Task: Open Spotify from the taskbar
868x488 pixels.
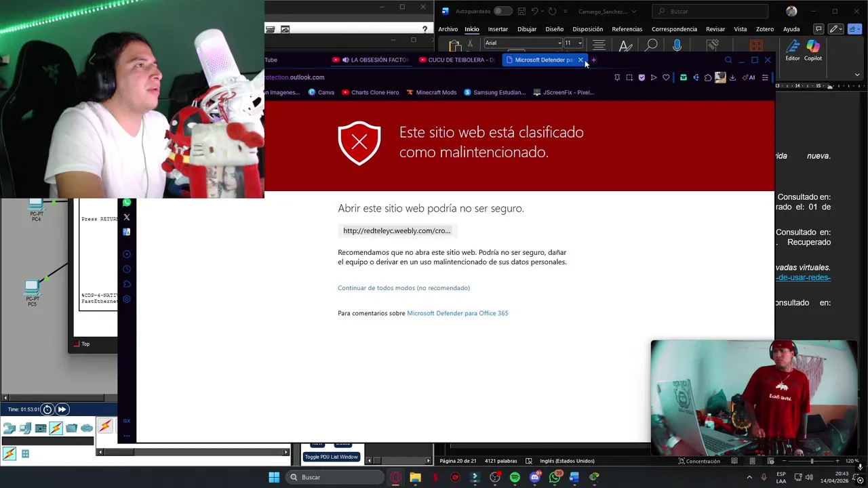Action: coord(515,477)
